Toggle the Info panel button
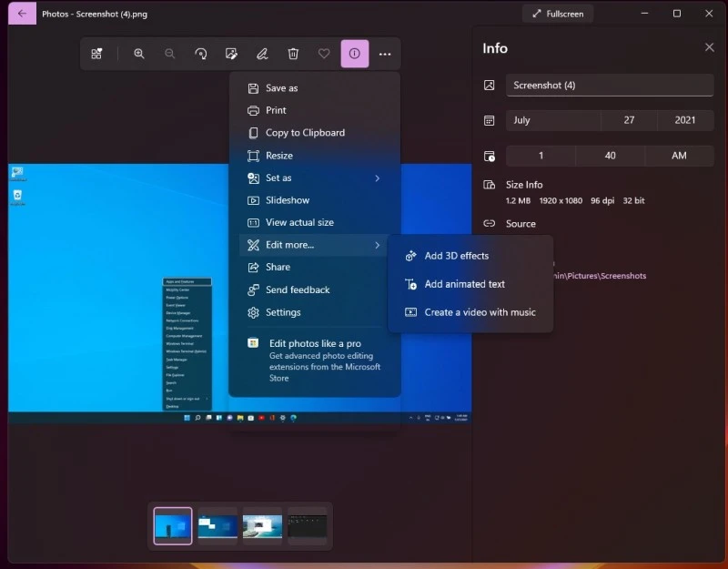 pyautogui.click(x=354, y=54)
